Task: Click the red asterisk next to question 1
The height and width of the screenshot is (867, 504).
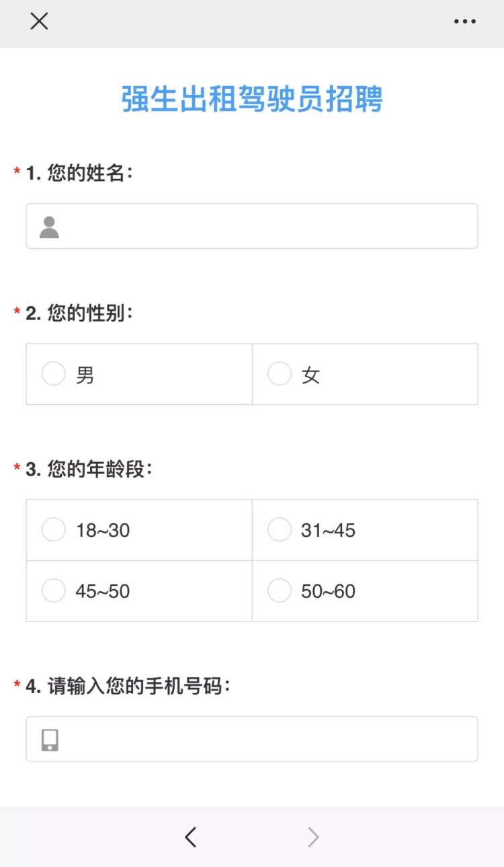Action: click(x=16, y=173)
